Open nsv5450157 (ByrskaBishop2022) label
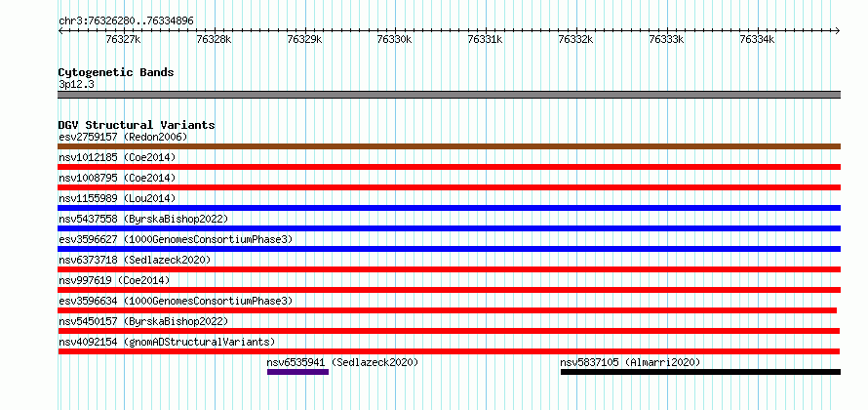This screenshot has width=868, height=410. [143, 321]
